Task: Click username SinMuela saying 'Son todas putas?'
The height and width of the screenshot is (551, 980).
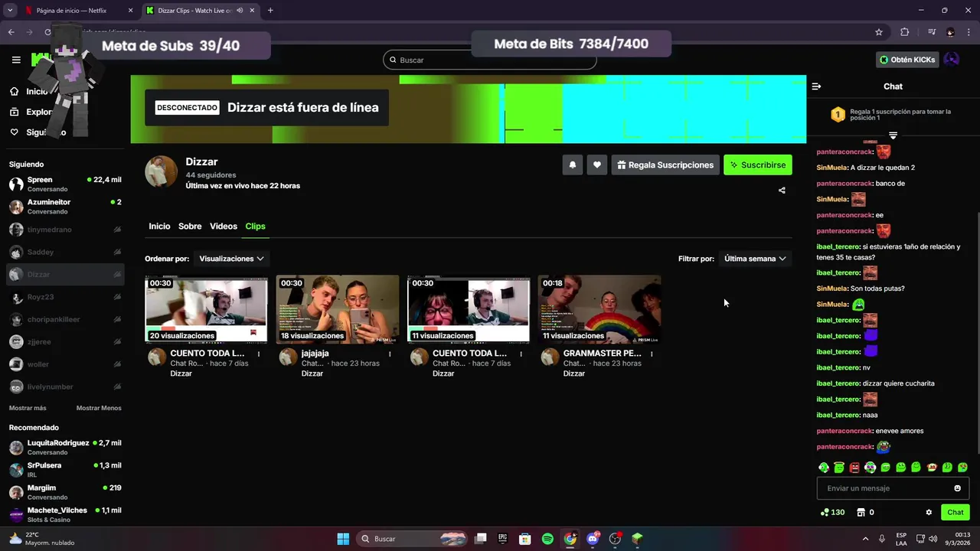Action: click(832, 289)
